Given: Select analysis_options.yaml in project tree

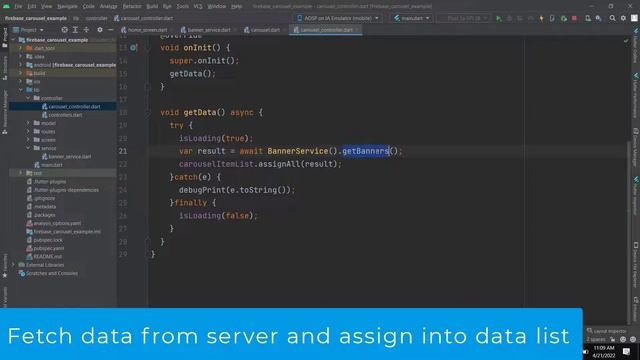Looking at the screenshot, I should point(57,223).
